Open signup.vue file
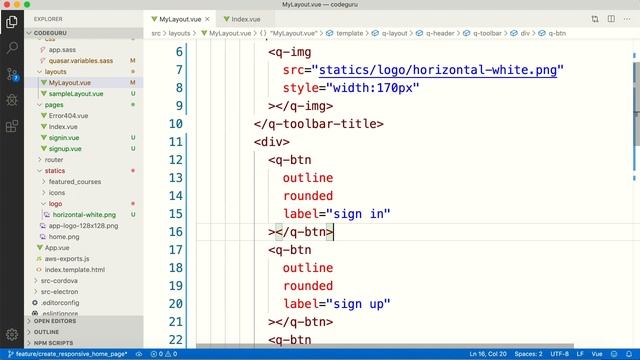640x360 pixels. (x=84, y=149)
